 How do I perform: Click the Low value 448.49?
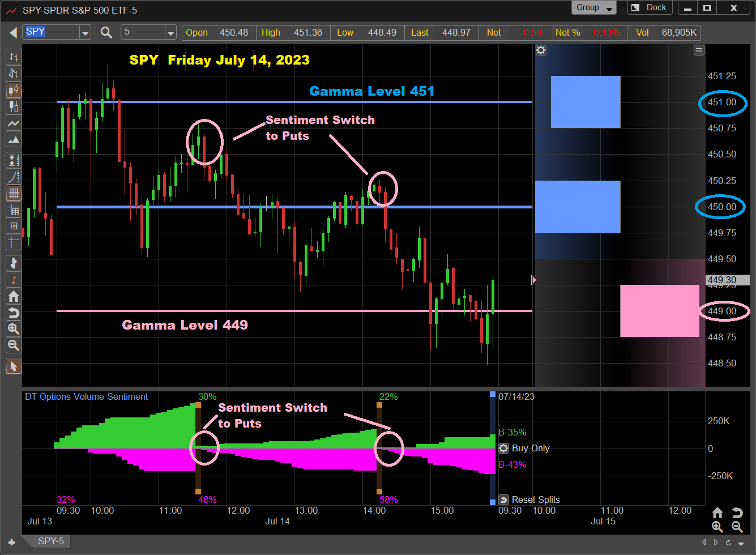tap(382, 33)
